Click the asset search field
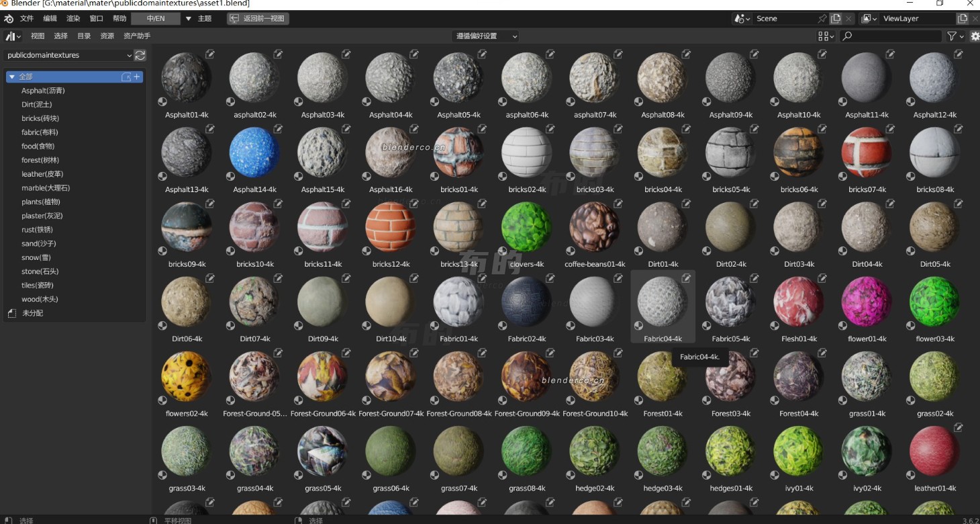 890,36
